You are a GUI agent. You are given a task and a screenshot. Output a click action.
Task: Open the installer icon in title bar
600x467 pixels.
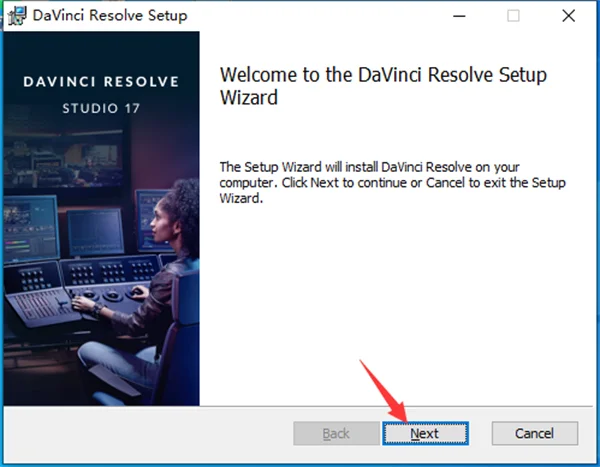tap(17, 16)
